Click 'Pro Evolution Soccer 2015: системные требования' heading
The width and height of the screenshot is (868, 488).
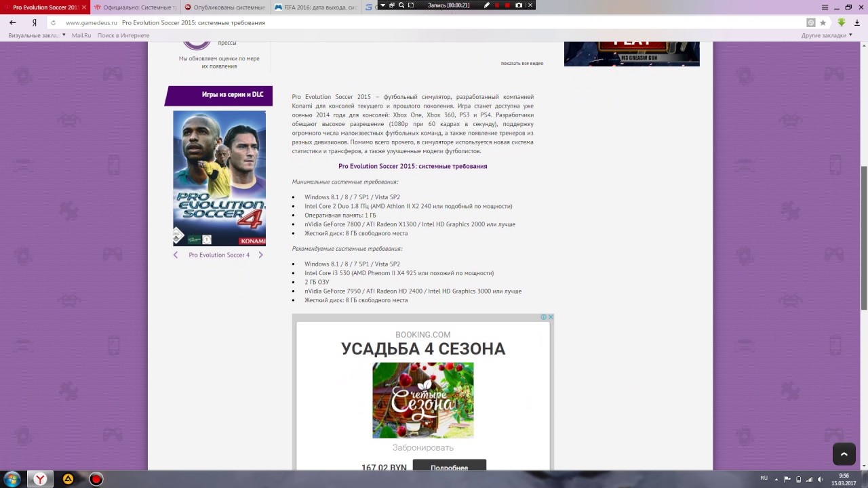413,166
